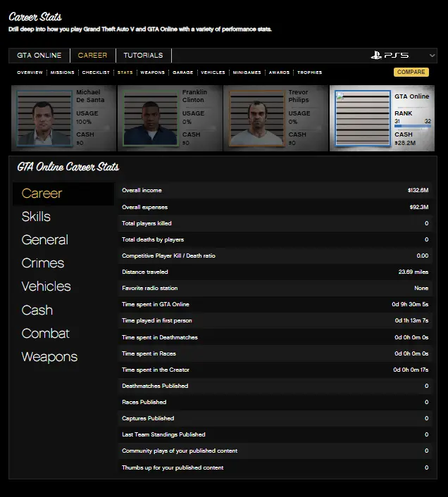Select Trevor Philips' mugshot
Image resolution: width=448 pixels, height=497 pixels.
[254, 118]
